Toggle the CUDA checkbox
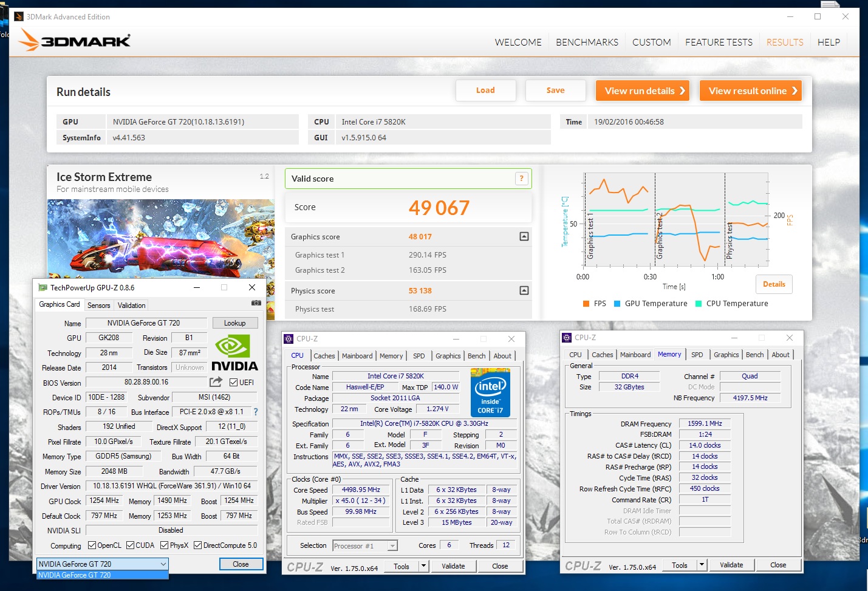This screenshot has height=591, width=868. point(131,545)
